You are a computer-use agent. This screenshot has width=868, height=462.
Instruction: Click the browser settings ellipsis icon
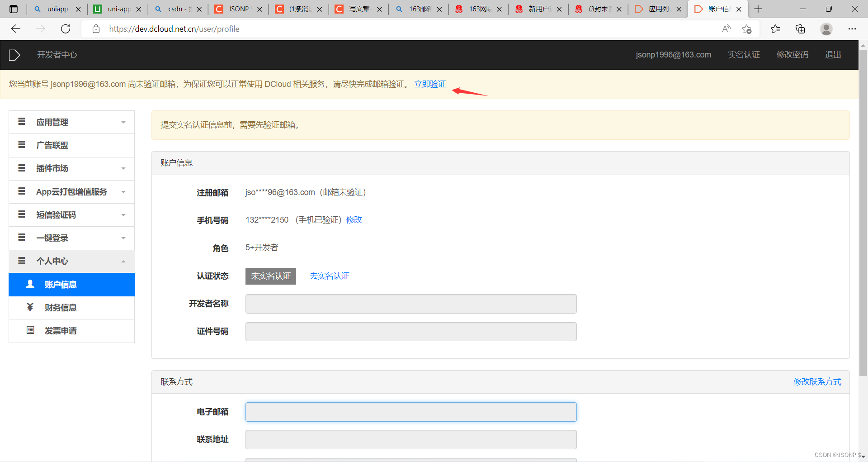[x=852, y=29]
